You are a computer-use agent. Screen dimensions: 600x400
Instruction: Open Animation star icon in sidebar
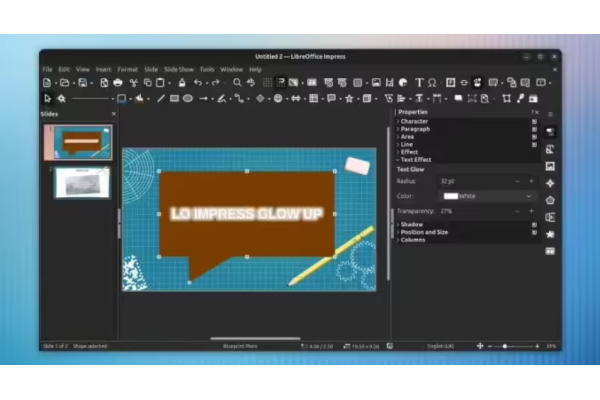[x=550, y=234]
